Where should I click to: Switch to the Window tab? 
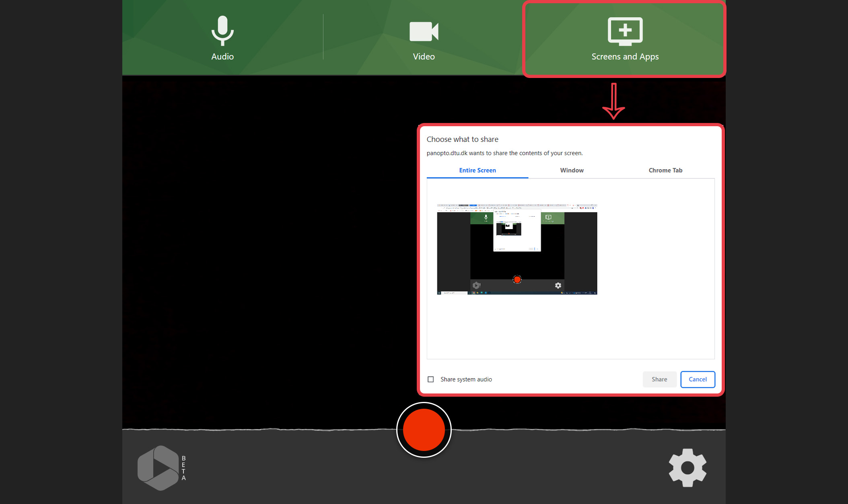(x=572, y=170)
